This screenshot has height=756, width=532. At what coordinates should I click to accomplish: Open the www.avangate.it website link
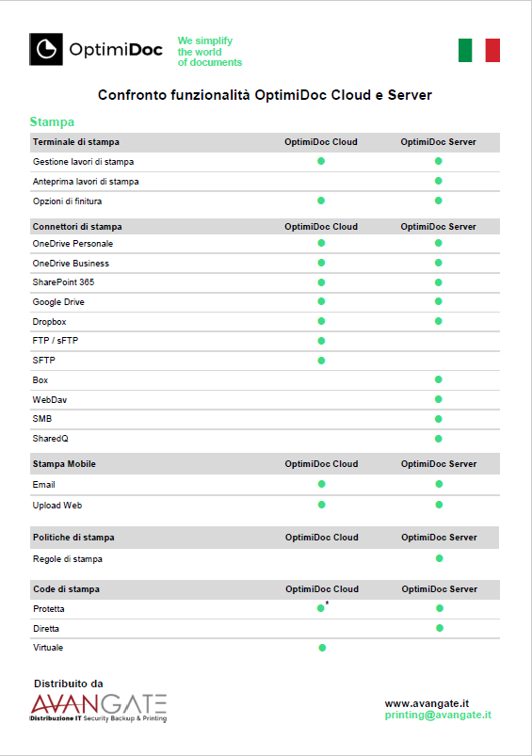[427, 703]
